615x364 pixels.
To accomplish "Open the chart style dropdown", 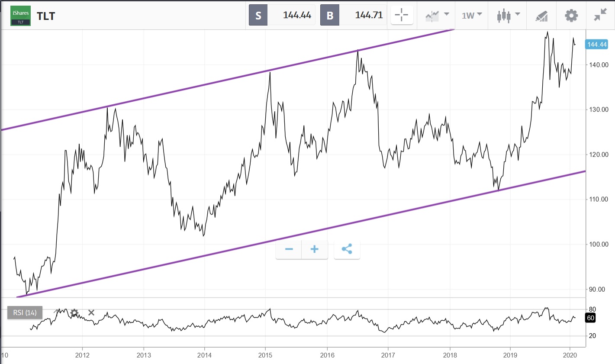I will pos(433,15).
